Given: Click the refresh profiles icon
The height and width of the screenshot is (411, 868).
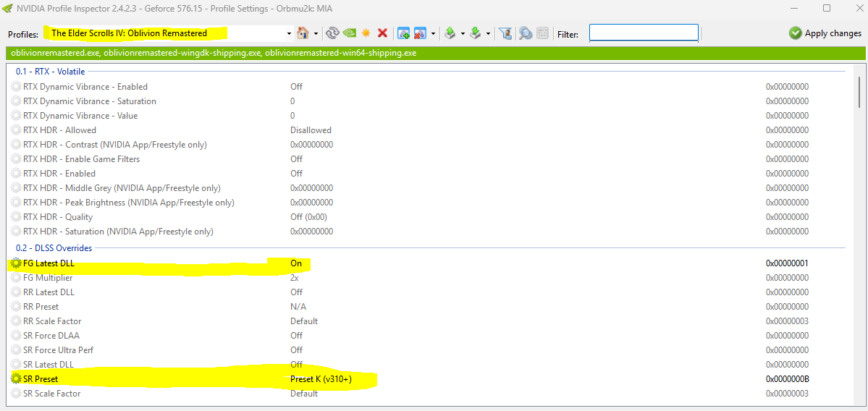Looking at the screenshot, I should tap(332, 33).
